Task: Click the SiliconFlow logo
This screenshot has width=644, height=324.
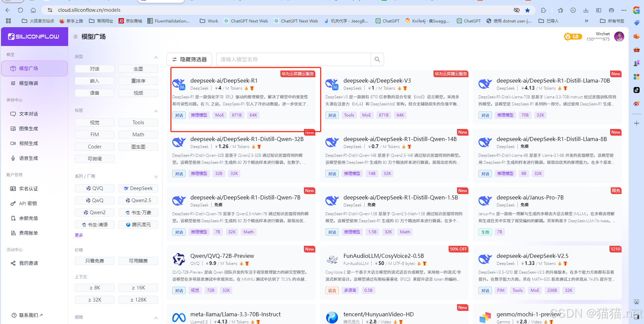Action: click(x=34, y=37)
